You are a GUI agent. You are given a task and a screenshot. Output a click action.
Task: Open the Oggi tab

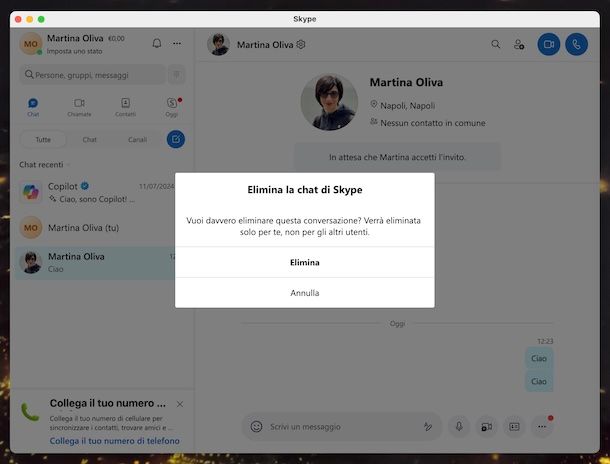(x=172, y=107)
